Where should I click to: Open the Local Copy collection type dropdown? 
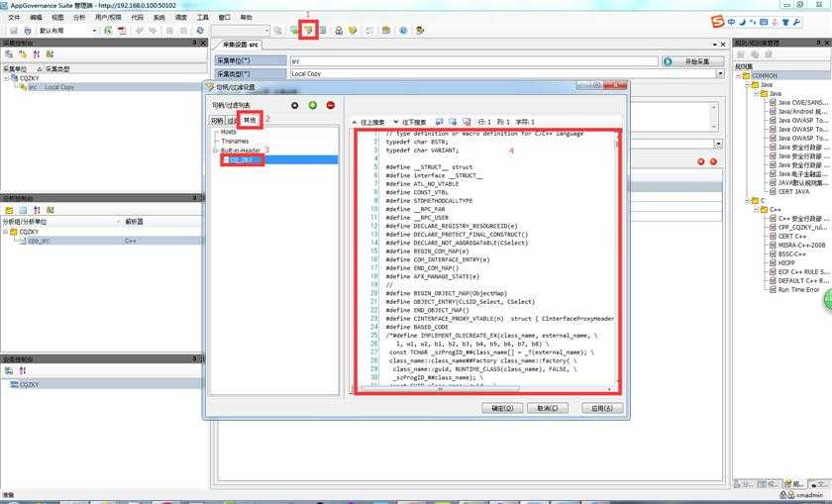click(x=720, y=73)
